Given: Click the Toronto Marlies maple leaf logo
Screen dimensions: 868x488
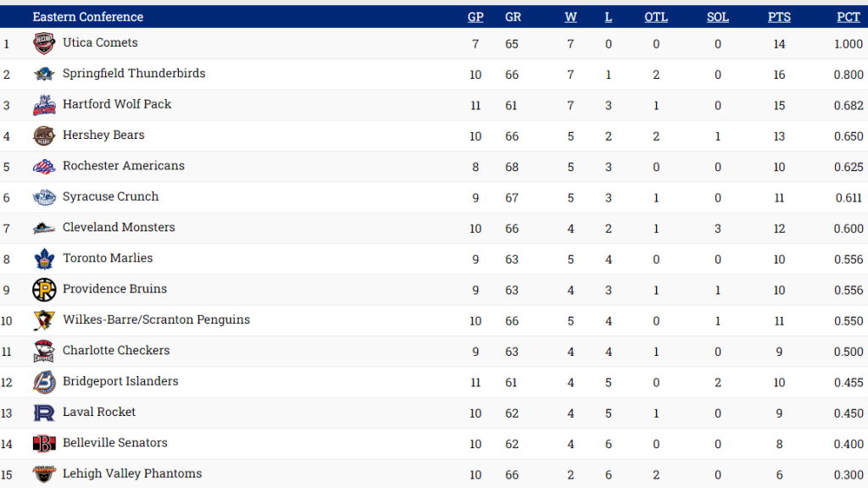Looking at the screenshot, I should point(44,259).
